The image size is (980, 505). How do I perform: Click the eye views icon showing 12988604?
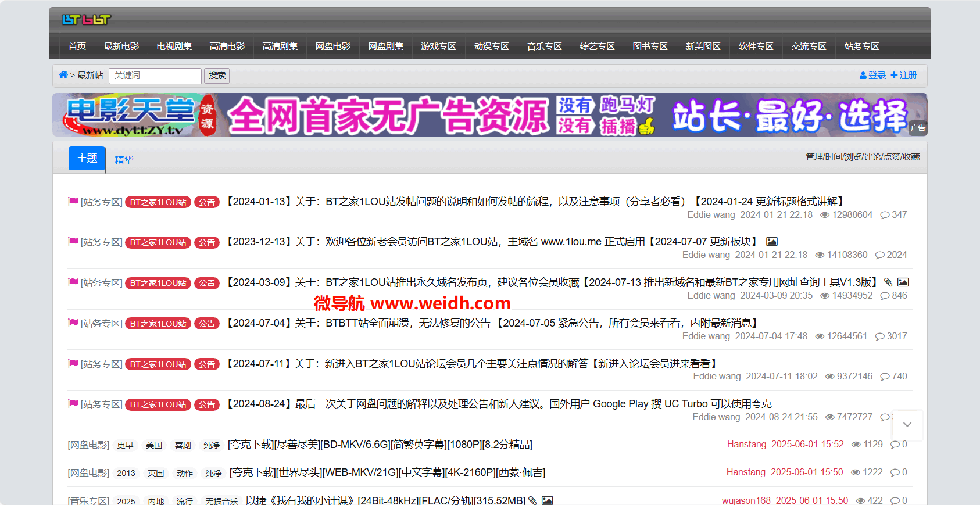tap(824, 215)
